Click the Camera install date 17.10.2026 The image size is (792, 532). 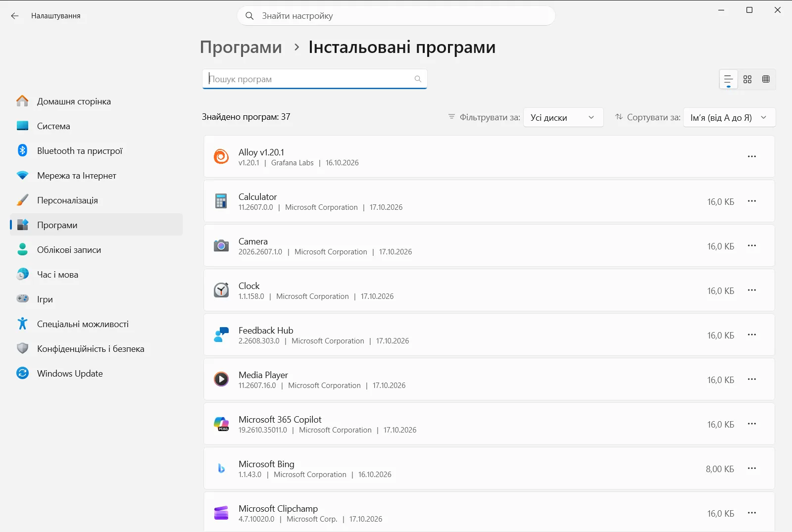395,252
